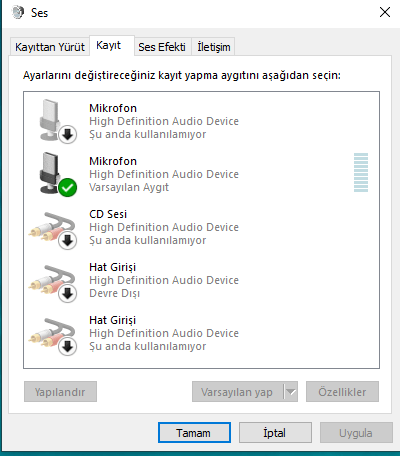Go to the İletişim tab
The width and height of the screenshot is (400, 456).
pyautogui.click(x=214, y=47)
